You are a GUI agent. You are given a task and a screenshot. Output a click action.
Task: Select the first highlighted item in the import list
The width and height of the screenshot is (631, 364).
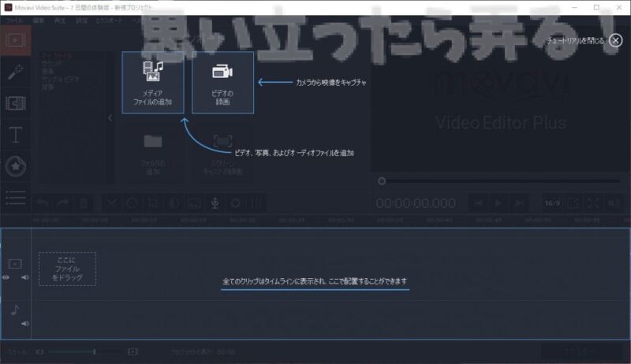57,56
